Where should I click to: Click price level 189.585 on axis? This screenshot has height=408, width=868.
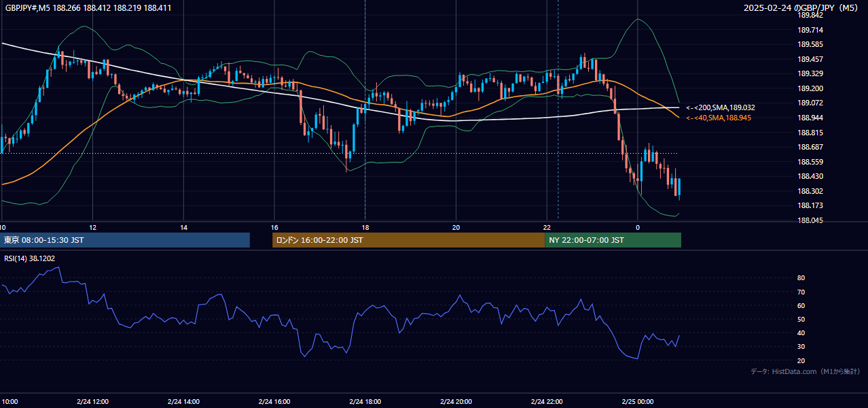coord(810,45)
